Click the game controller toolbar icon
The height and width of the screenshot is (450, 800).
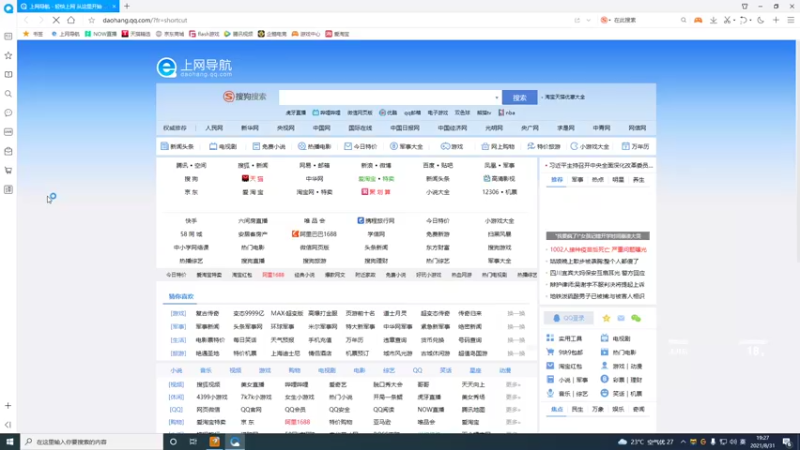coord(698,20)
